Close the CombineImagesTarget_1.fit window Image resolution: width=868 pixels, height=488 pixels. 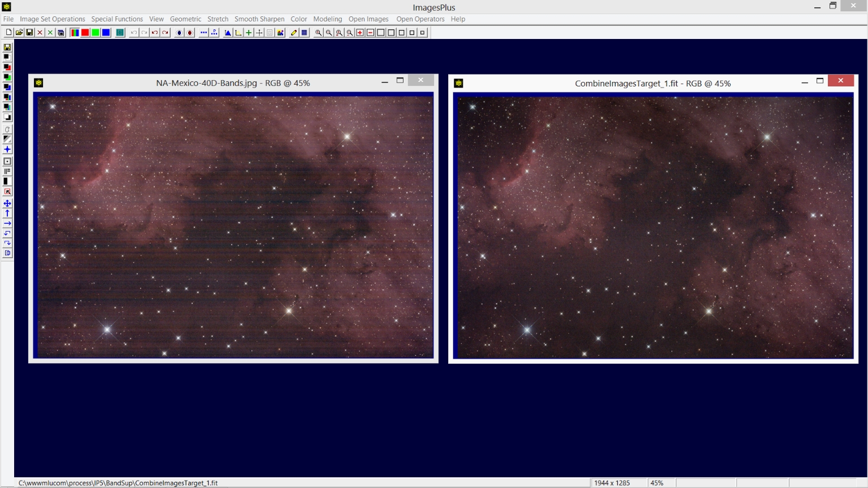[841, 81]
